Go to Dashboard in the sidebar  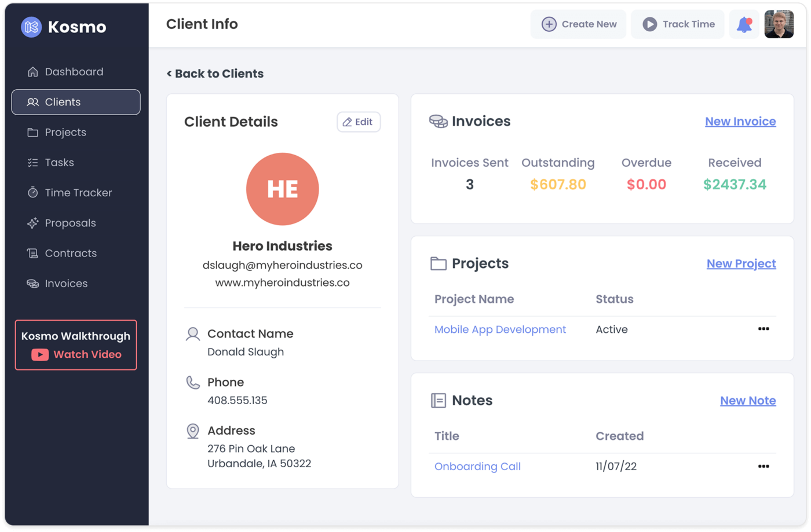click(x=74, y=72)
